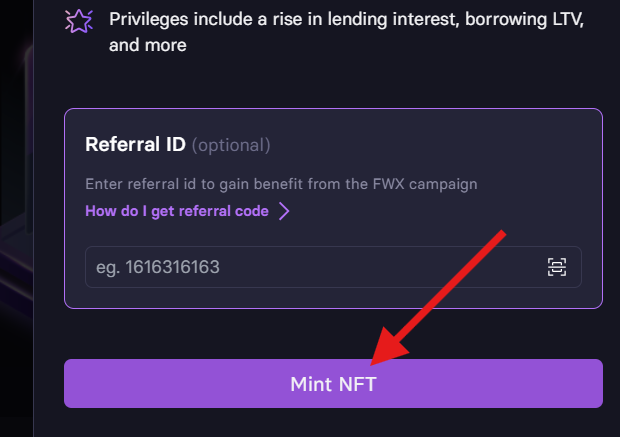Click the dark empty area below Mint NFT
This screenshot has height=437, width=620.
(x=333, y=423)
